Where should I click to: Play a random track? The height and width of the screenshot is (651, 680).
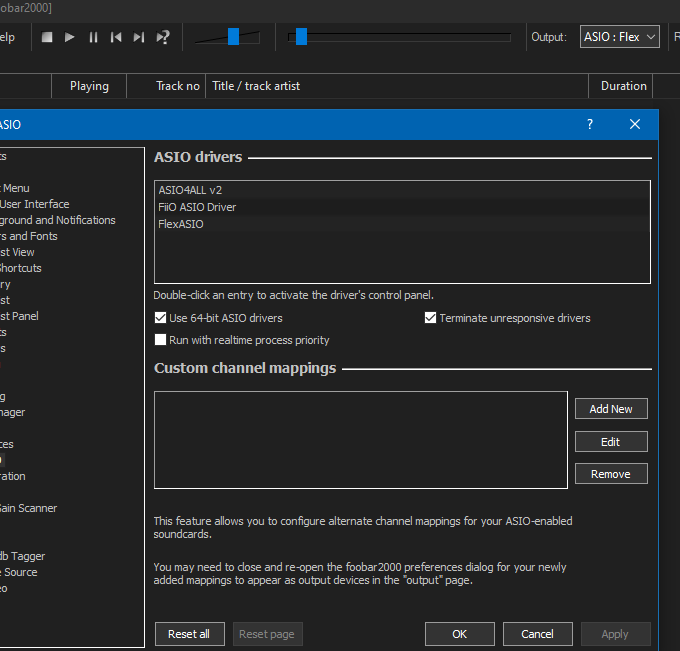(x=163, y=37)
